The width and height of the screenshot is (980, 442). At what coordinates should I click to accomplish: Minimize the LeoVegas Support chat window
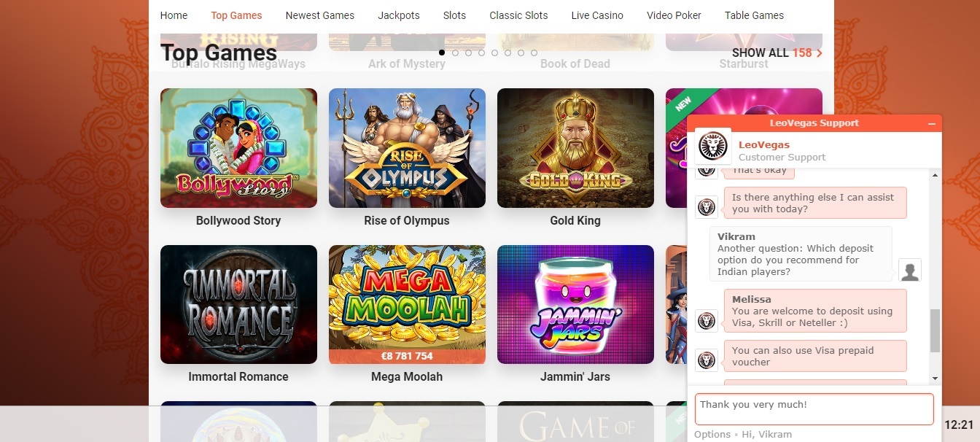(x=931, y=124)
